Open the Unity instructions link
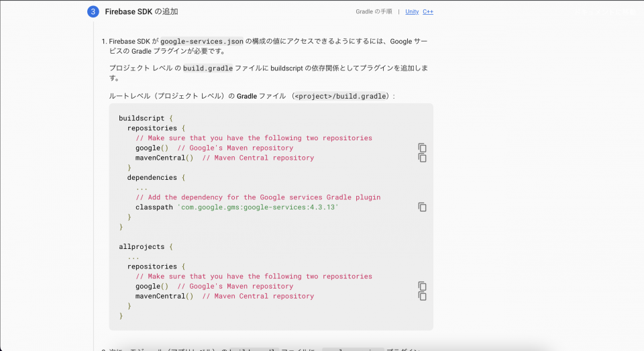This screenshot has width=644, height=351. click(x=412, y=11)
